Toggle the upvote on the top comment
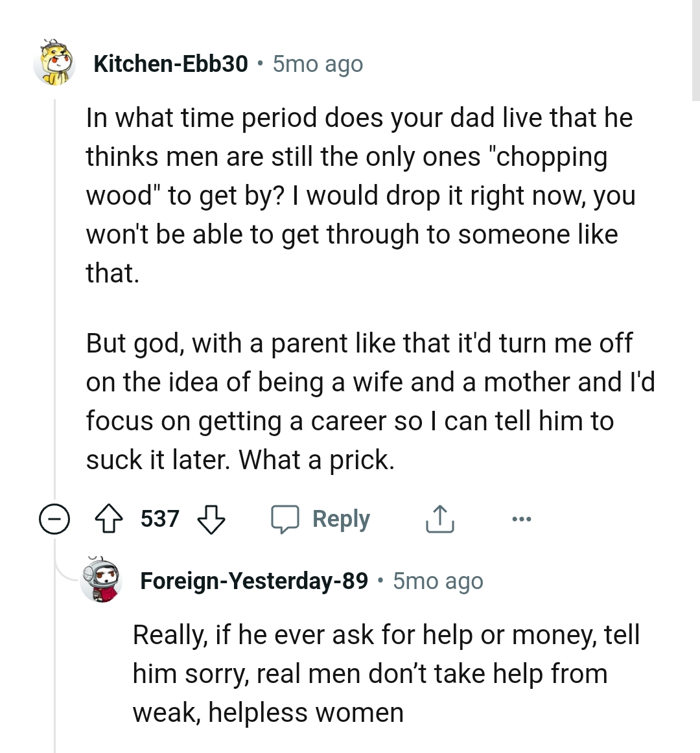The height and width of the screenshot is (753, 700). pyautogui.click(x=110, y=518)
